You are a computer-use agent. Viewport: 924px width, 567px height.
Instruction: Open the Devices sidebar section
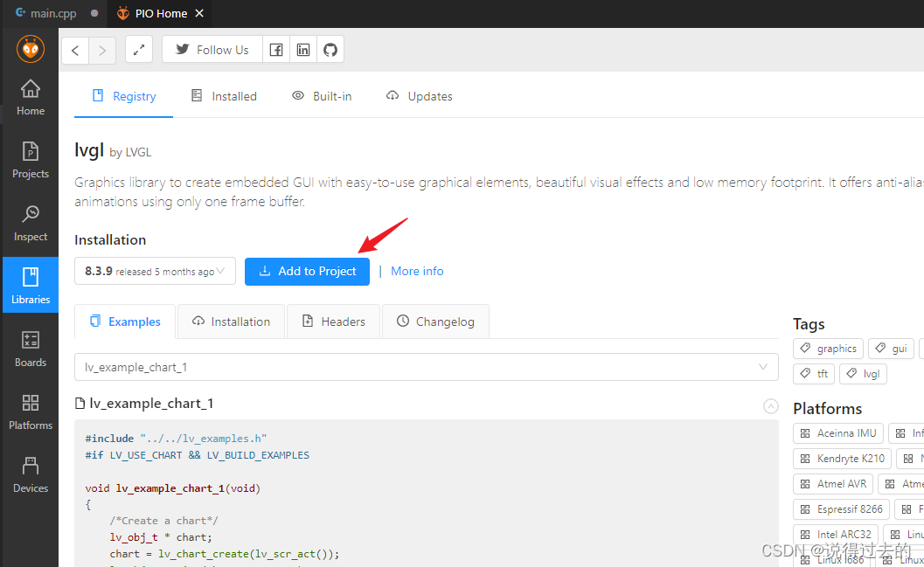coord(30,475)
